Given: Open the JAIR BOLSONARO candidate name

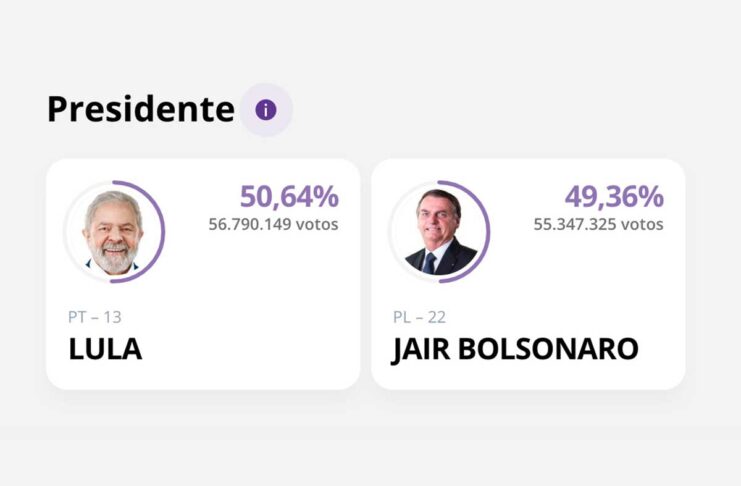Looking at the screenshot, I should click(516, 349).
